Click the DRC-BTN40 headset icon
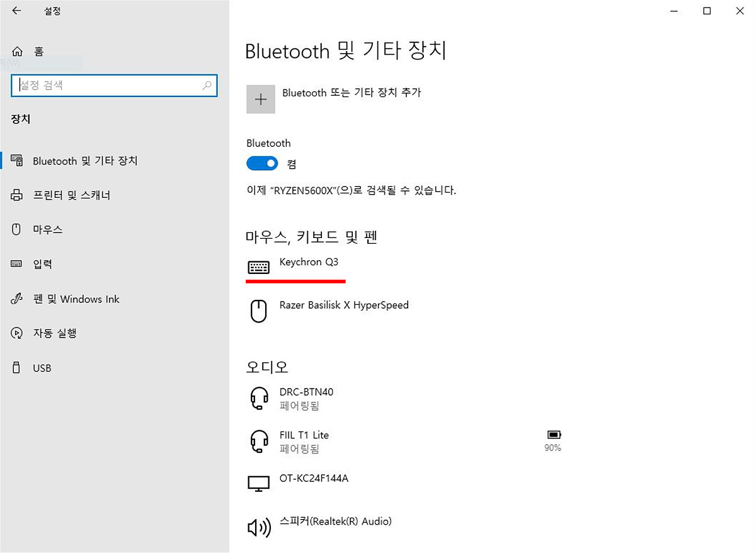The image size is (756, 553). tap(259, 398)
